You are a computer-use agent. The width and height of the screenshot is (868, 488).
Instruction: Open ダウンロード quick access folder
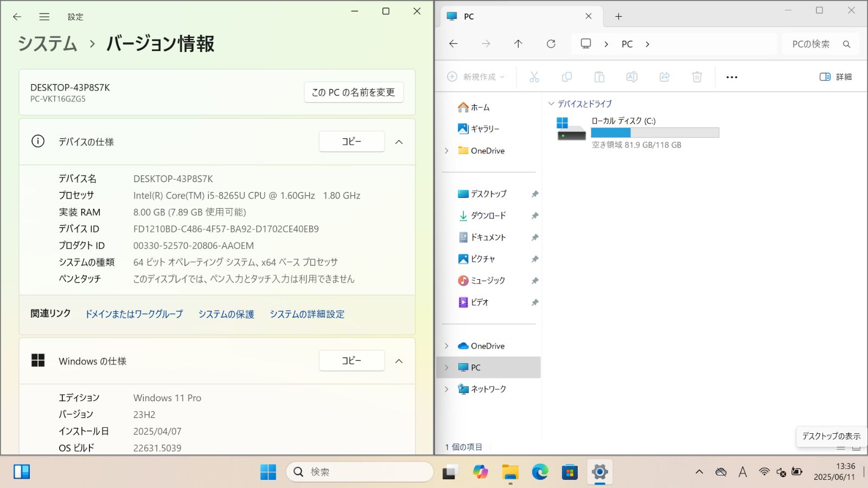pyautogui.click(x=482, y=216)
